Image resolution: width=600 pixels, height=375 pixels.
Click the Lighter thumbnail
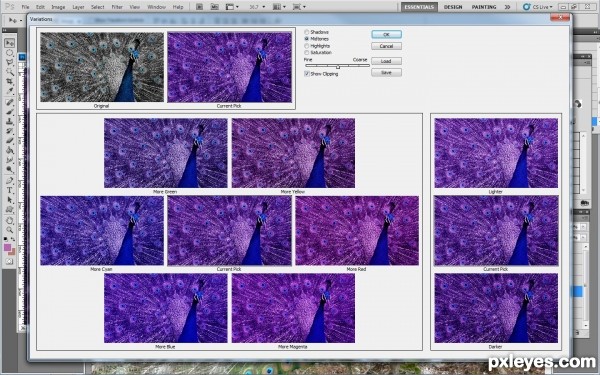pyautogui.click(x=496, y=153)
